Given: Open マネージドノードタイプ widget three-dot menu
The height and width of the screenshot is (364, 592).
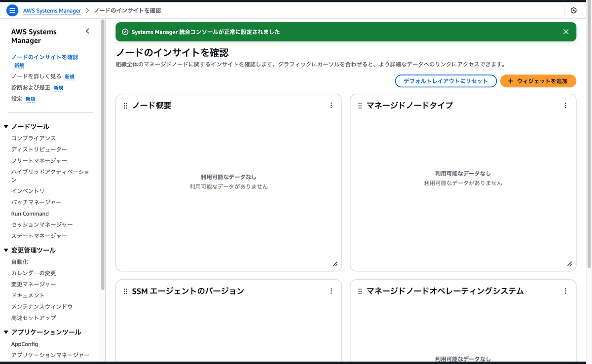Looking at the screenshot, I should pyautogui.click(x=565, y=106).
